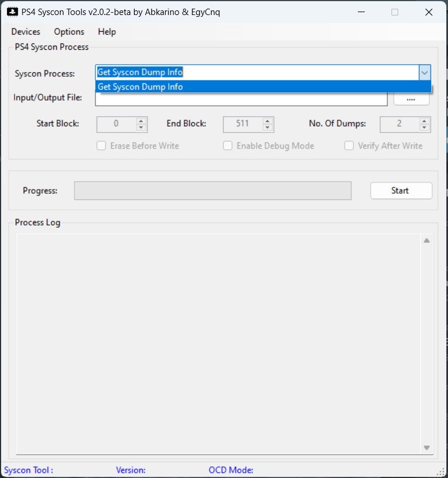Image resolution: width=448 pixels, height=478 pixels.
Task: Toggle Enable Debug Mode checkbox
Action: (x=228, y=146)
